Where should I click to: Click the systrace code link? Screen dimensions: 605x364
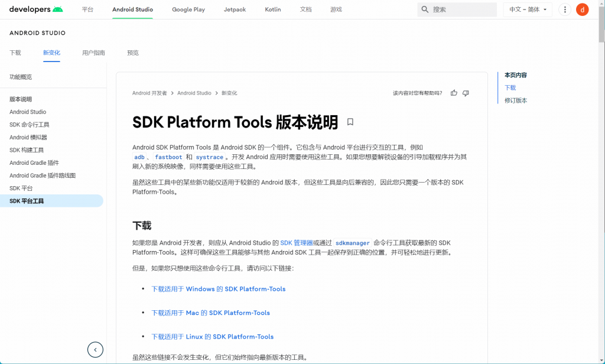[210, 157]
